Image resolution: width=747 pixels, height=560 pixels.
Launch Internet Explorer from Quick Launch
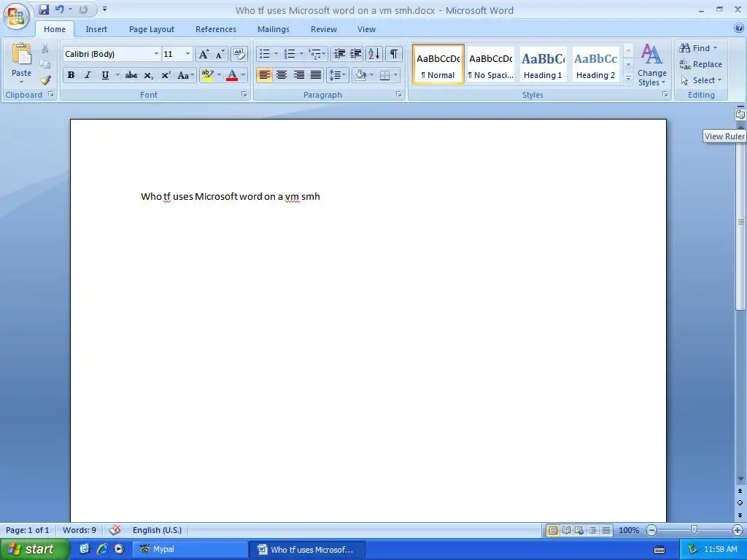101,549
